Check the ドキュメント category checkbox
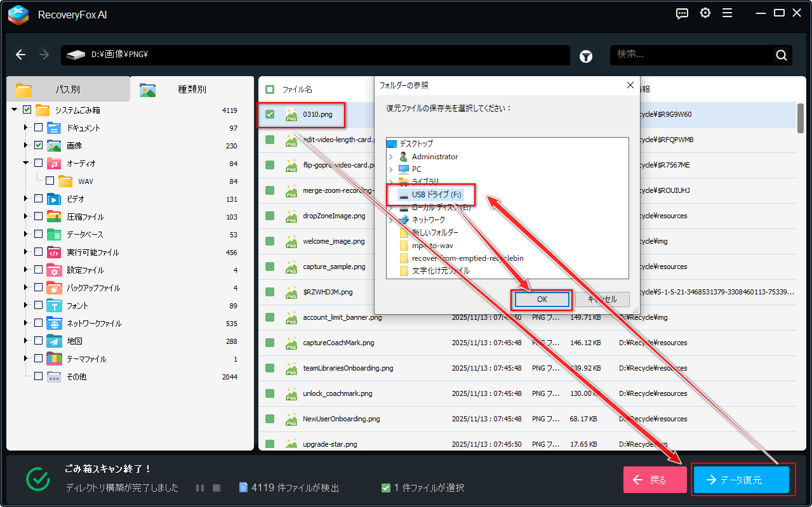Image resolution: width=812 pixels, height=507 pixels. (38, 128)
